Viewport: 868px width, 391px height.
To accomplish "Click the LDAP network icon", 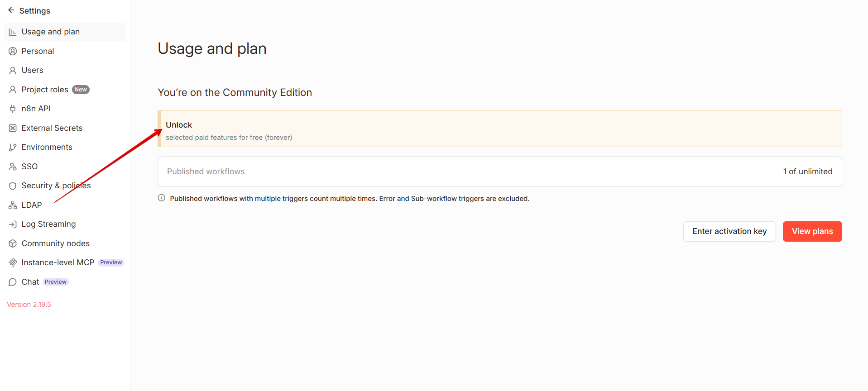I will [x=13, y=205].
